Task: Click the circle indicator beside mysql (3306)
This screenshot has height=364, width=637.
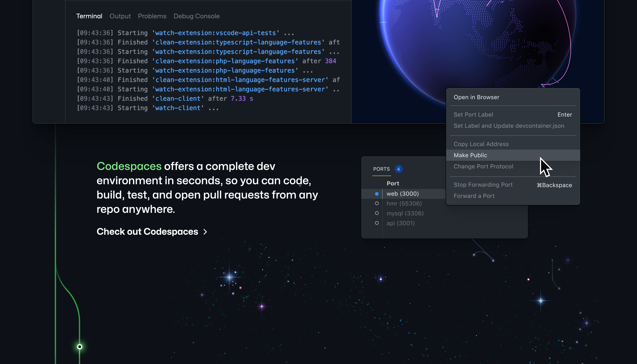Action: pos(377,213)
